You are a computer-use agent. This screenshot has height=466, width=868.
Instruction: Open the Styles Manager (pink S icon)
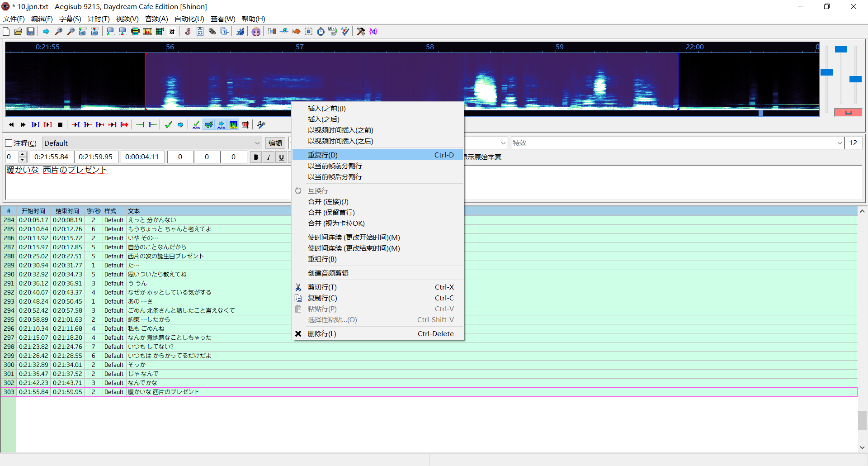(x=188, y=31)
